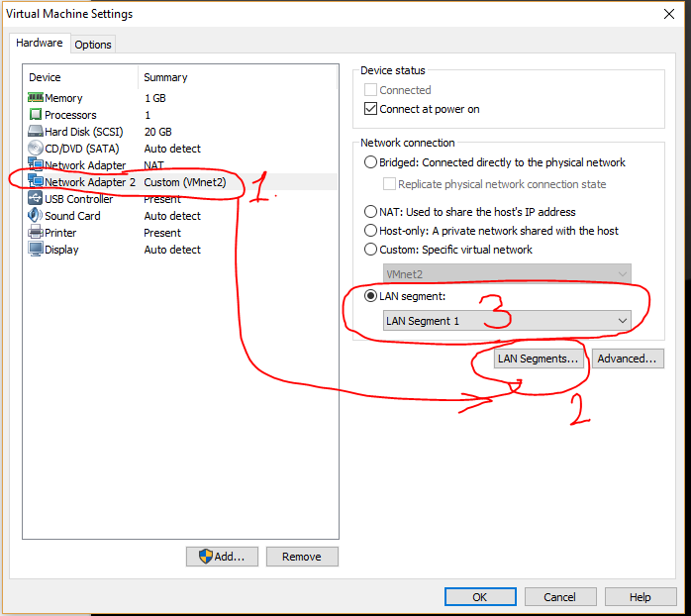The height and width of the screenshot is (616, 691).
Task: Click the Add... hardware button
Action: coord(222,557)
